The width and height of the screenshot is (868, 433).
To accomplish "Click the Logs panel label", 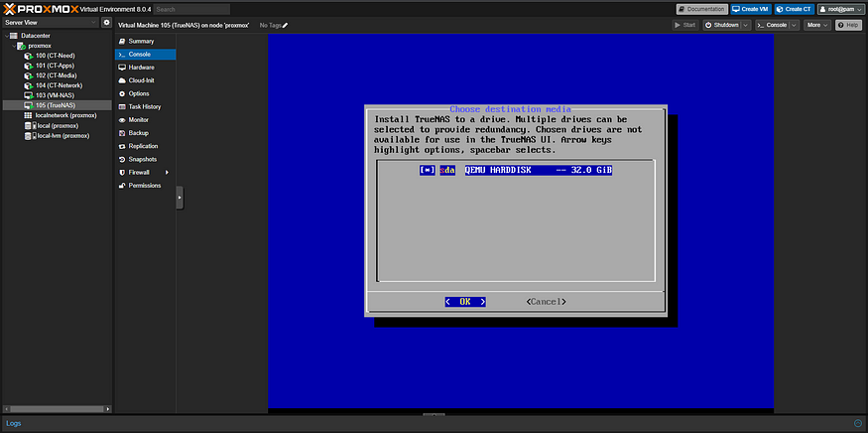I will (x=14, y=423).
